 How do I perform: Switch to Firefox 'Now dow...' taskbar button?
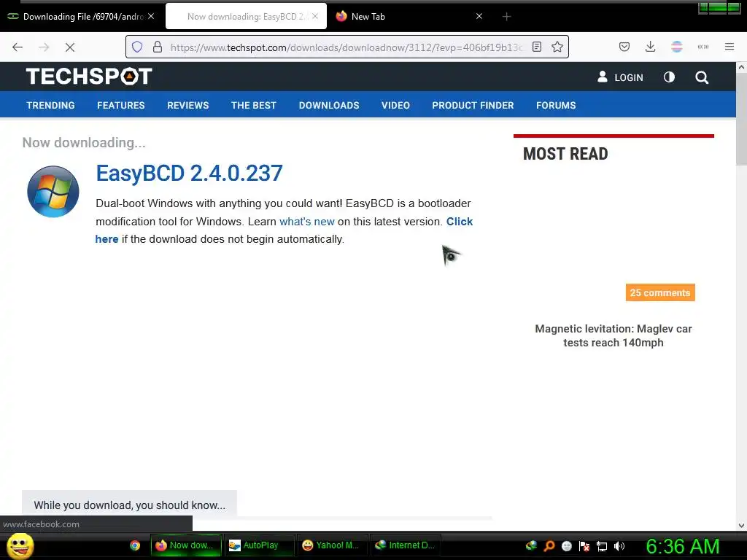point(186,545)
